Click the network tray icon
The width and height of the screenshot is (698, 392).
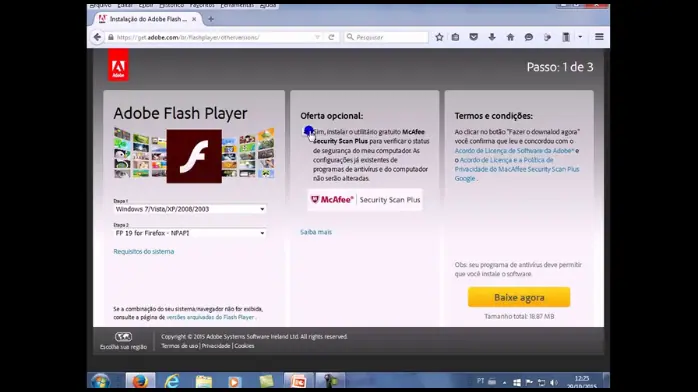(x=541, y=382)
